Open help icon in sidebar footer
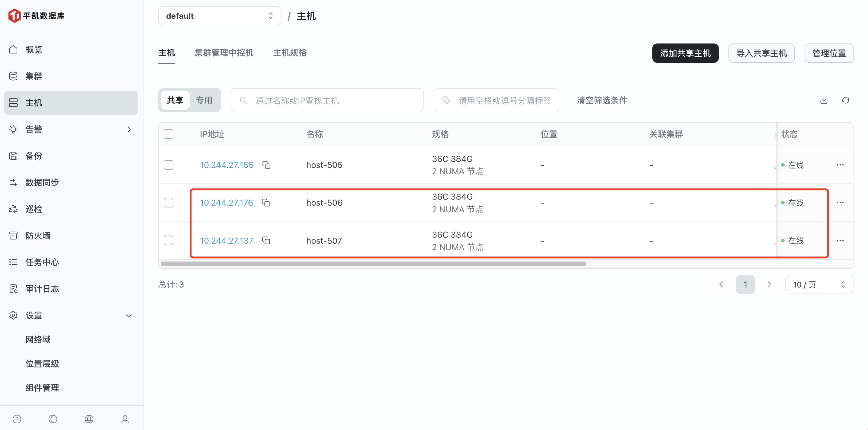The image size is (868, 430). pyautogui.click(x=17, y=419)
